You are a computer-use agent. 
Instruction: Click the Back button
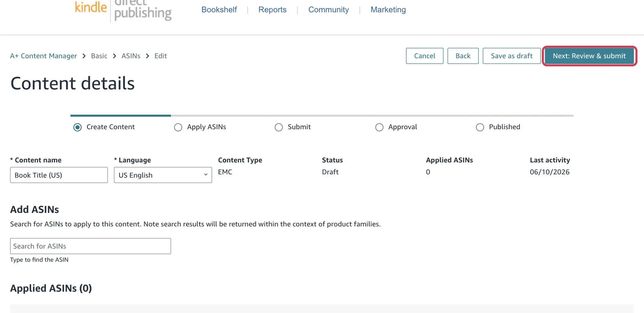(463, 56)
